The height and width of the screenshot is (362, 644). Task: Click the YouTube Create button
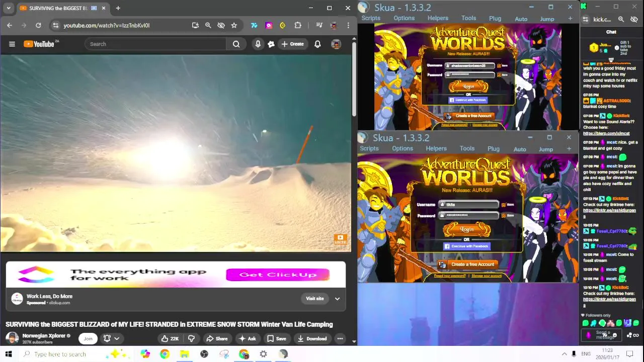point(292,44)
